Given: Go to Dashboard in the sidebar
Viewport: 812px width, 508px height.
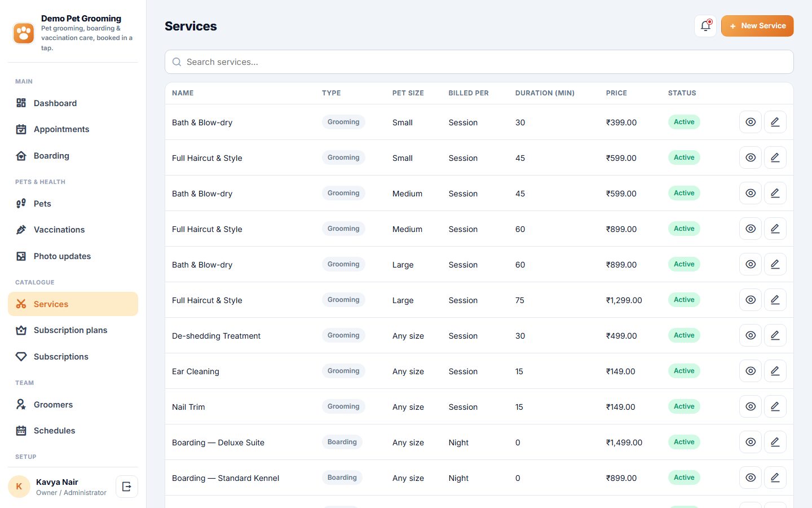Looking at the screenshot, I should (x=73, y=103).
